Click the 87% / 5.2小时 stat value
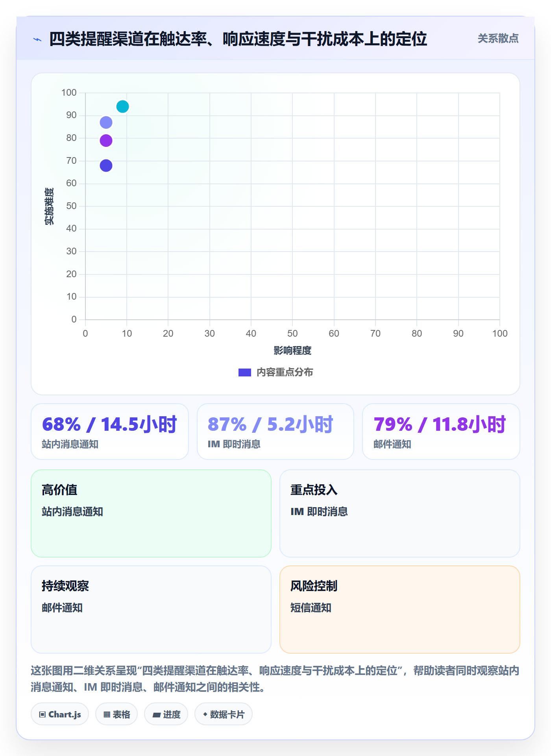The image size is (551, 756). tap(270, 424)
